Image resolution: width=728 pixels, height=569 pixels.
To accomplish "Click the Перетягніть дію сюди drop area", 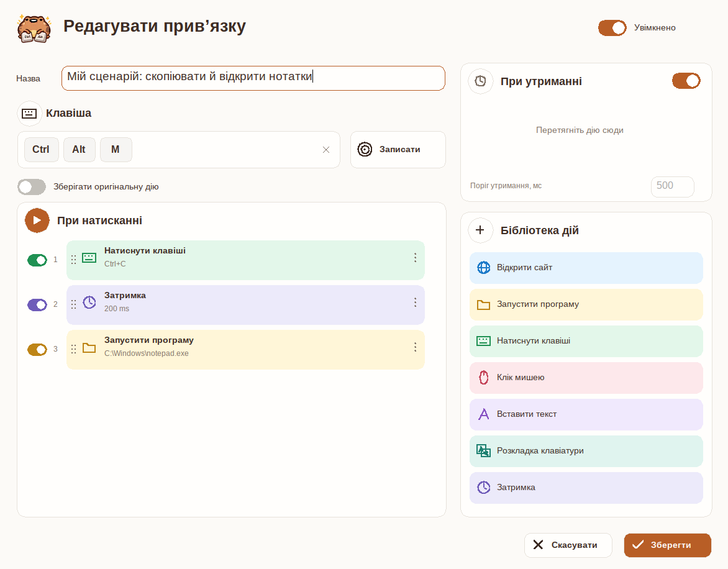I will pyautogui.click(x=580, y=130).
